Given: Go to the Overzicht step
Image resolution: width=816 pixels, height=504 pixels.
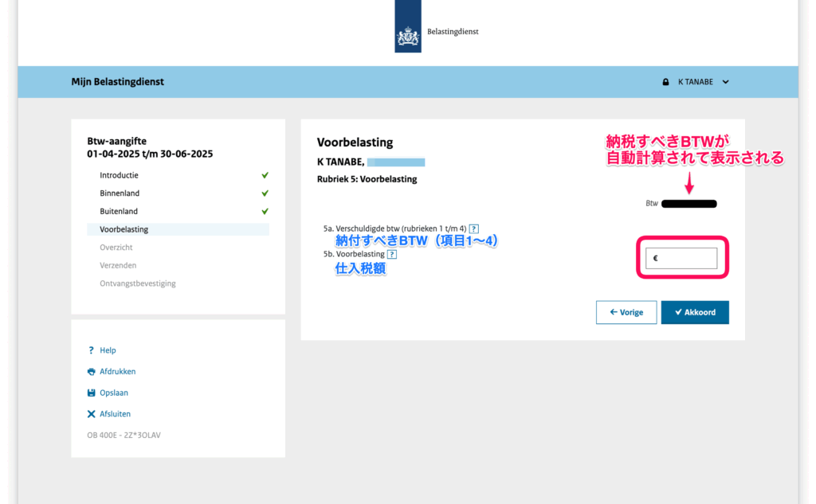Looking at the screenshot, I should [116, 248].
